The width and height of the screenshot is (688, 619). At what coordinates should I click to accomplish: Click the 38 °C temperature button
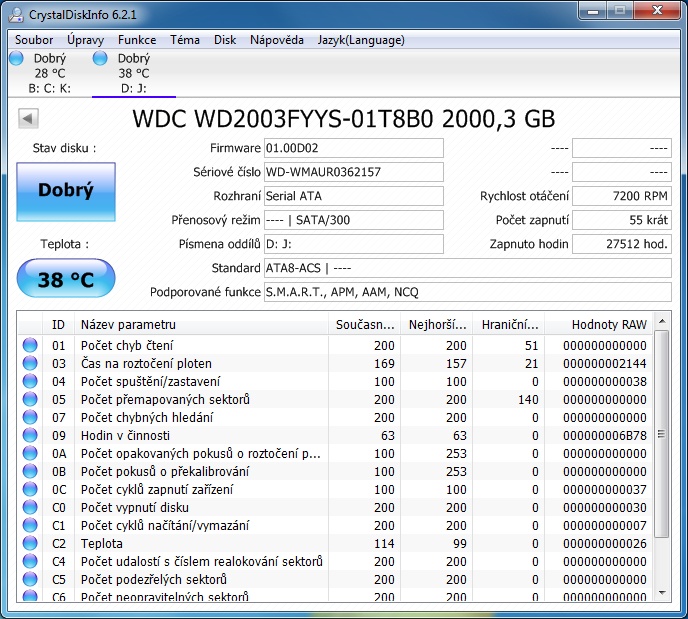(66, 279)
